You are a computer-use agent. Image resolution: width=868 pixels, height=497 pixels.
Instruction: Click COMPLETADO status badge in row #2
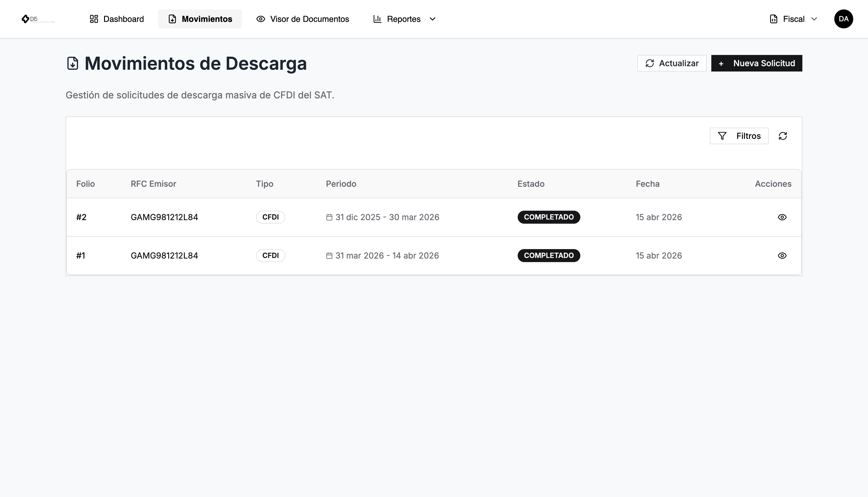(548, 217)
